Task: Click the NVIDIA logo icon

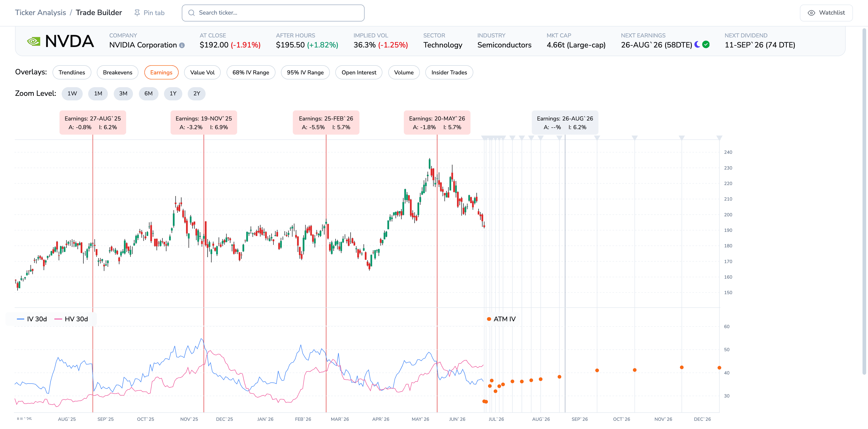Action: point(34,42)
